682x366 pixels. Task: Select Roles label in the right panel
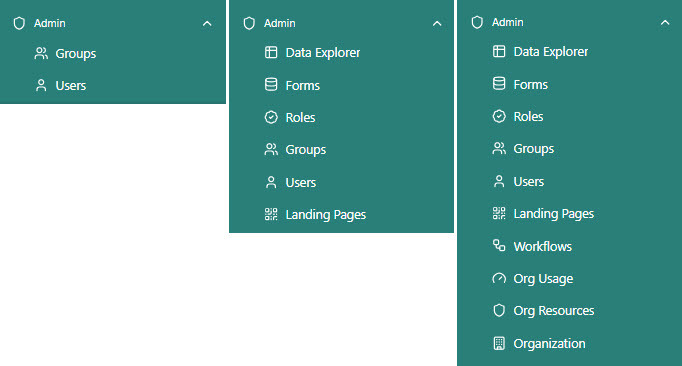pos(528,117)
